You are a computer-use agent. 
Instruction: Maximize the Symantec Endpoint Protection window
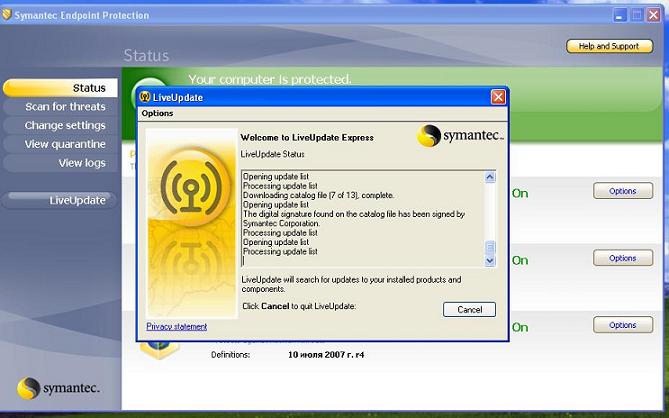coord(637,15)
